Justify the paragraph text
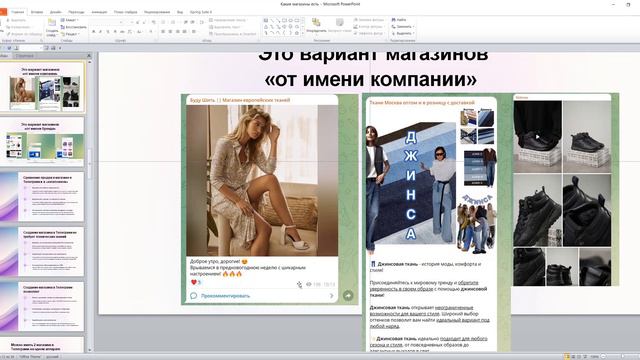This screenshot has height=360, width=640. tap(184, 31)
